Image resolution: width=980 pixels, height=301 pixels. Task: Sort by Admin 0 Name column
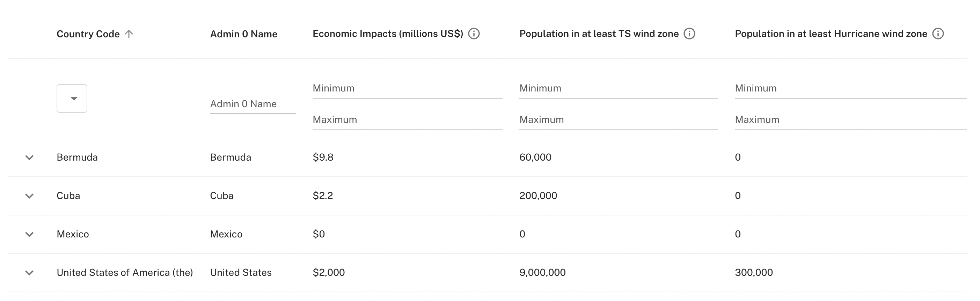tap(243, 34)
